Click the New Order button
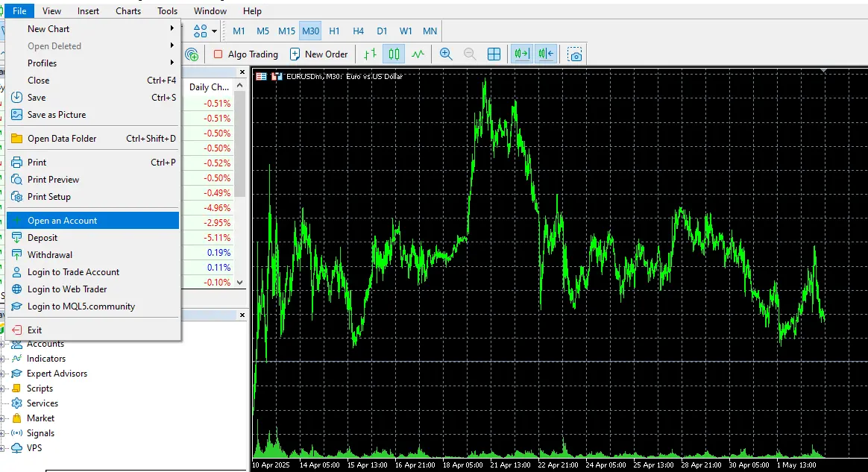868x472 pixels. coord(318,54)
